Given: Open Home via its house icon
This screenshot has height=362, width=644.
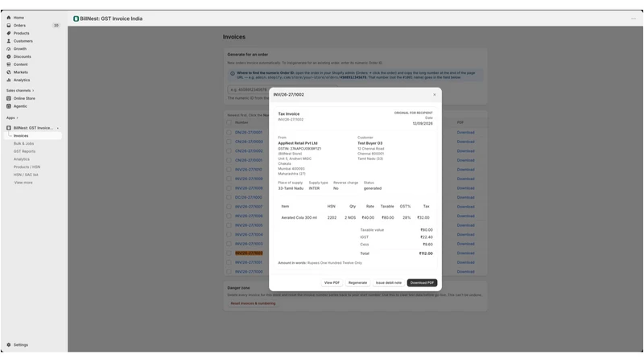Looking at the screenshot, I should tap(9, 18).
